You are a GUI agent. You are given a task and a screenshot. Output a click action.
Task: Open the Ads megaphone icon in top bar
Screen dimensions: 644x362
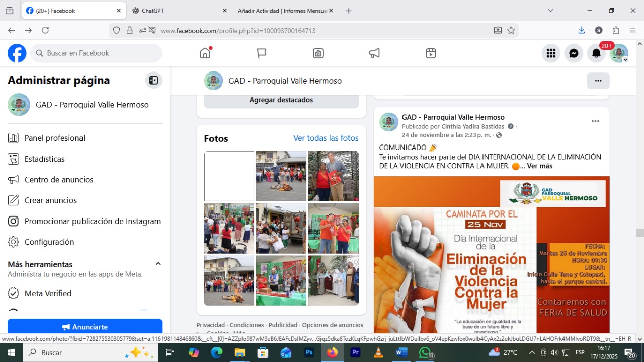(374, 53)
